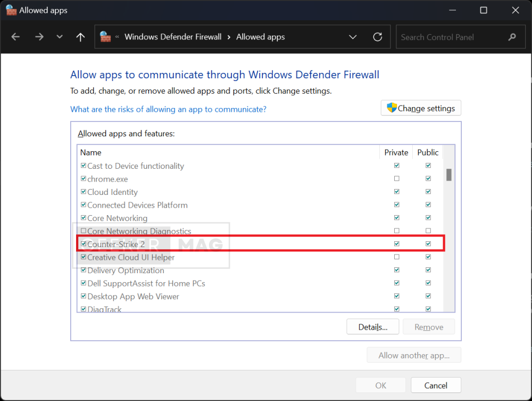This screenshot has width=532, height=401.
Task: Refresh the Allowed apps page
Action: 378,37
